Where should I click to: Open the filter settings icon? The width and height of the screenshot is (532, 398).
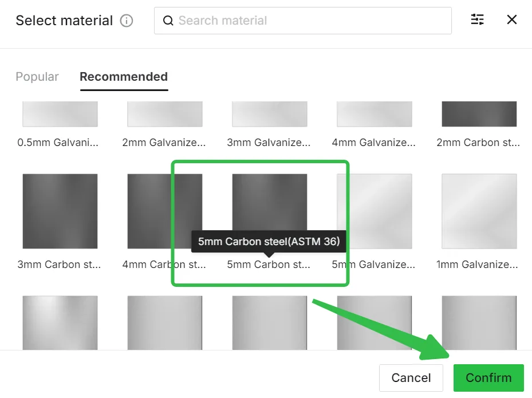[x=478, y=19]
